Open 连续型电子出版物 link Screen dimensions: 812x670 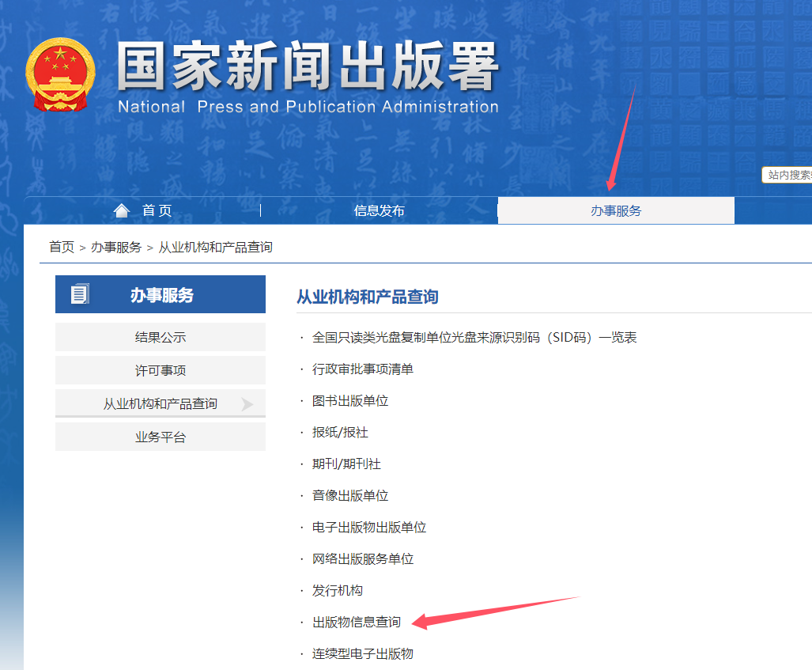click(x=364, y=654)
